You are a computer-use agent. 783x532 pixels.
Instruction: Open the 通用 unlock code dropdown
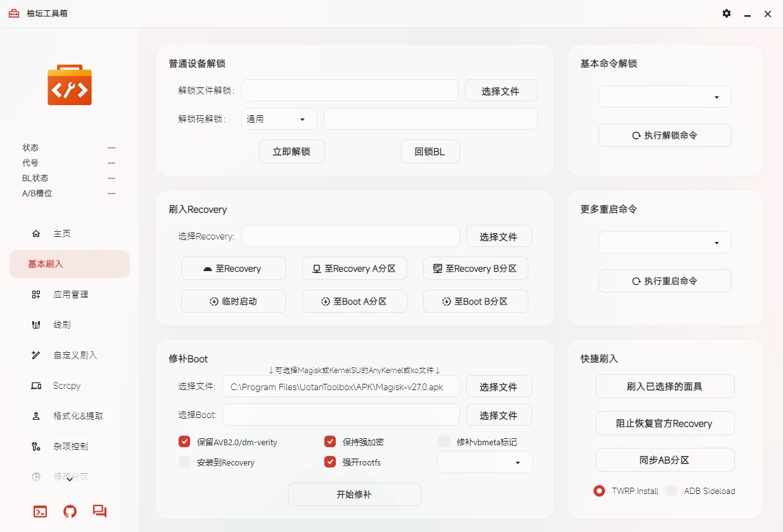(x=279, y=119)
